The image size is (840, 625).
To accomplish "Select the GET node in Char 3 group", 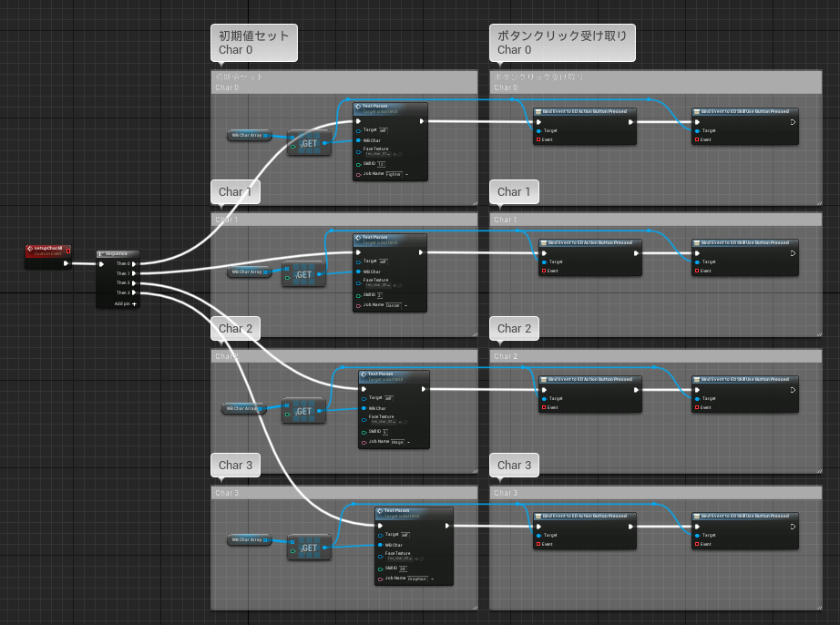I will [309, 548].
